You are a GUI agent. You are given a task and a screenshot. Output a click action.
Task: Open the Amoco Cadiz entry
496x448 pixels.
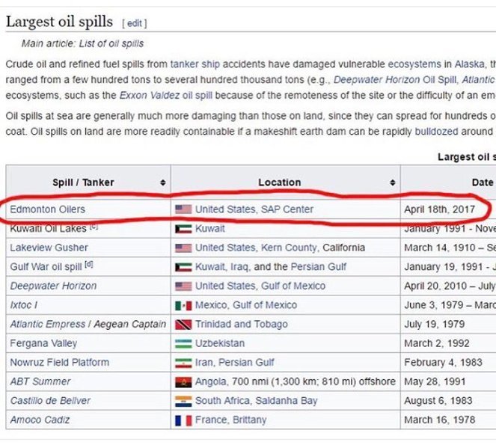[x=40, y=420]
